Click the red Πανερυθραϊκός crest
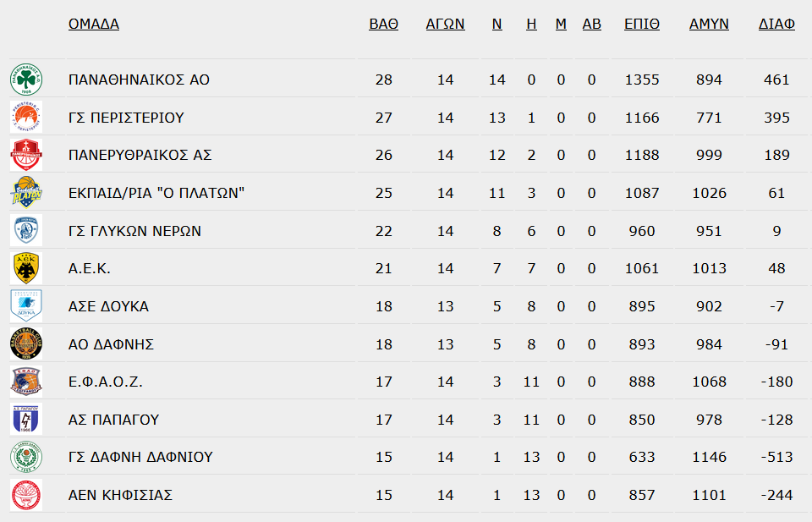 pyautogui.click(x=26, y=155)
